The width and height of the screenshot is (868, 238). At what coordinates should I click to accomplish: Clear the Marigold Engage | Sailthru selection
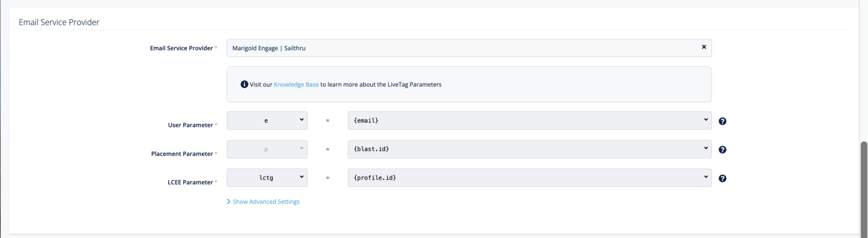coord(704,47)
